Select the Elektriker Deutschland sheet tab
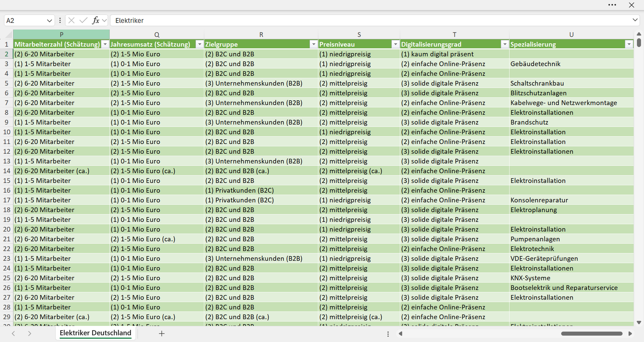The width and height of the screenshot is (644, 342). 96,333
